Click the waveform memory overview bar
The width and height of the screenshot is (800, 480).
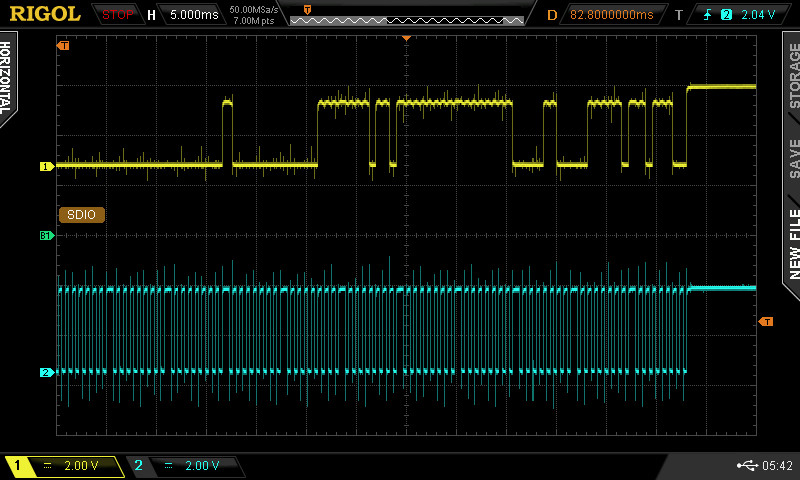pyautogui.click(x=407, y=20)
